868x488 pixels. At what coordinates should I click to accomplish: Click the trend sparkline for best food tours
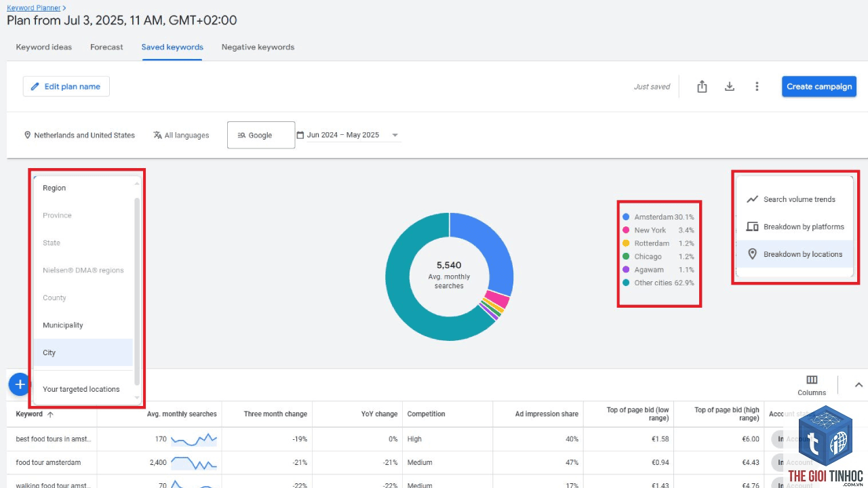pos(194,440)
